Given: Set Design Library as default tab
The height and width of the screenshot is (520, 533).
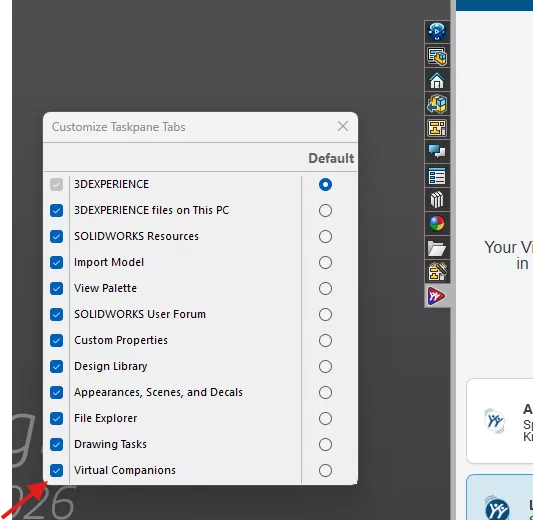Looking at the screenshot, I should pyautogui.click(x=325, y=366).
